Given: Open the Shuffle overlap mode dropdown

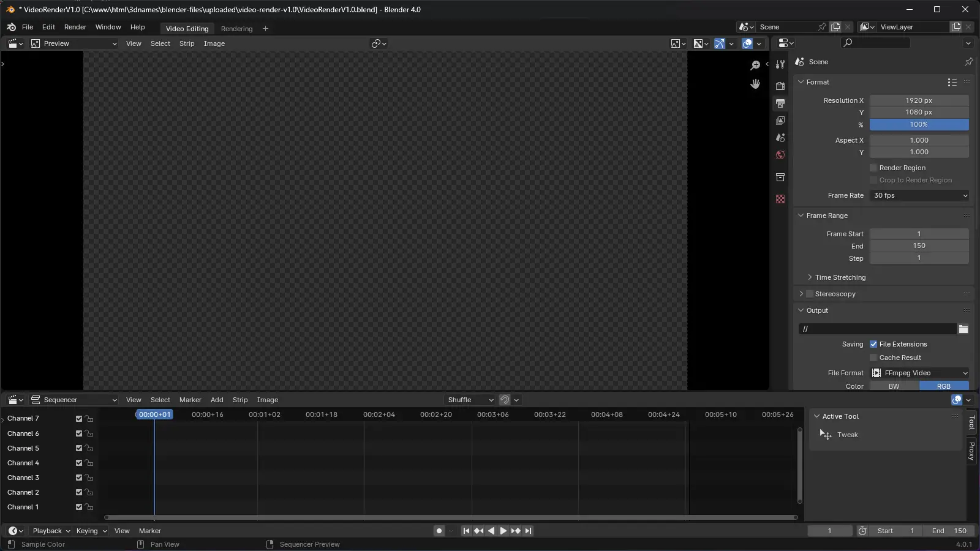Looking at the screenshot, I should 470,400.
